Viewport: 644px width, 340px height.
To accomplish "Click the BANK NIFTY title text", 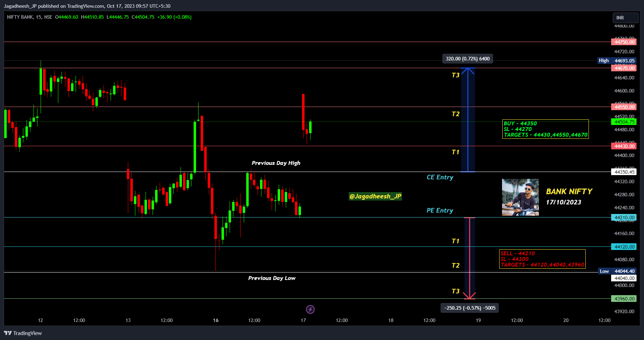I will (x=569, y=191).
